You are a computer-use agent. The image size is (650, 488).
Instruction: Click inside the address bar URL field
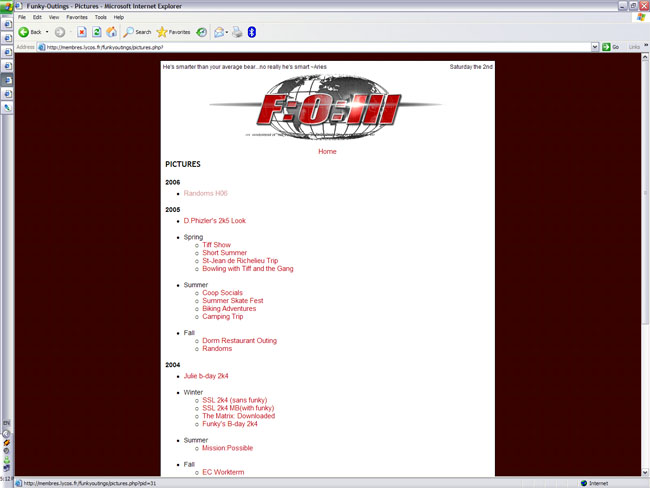click(300, 47)
